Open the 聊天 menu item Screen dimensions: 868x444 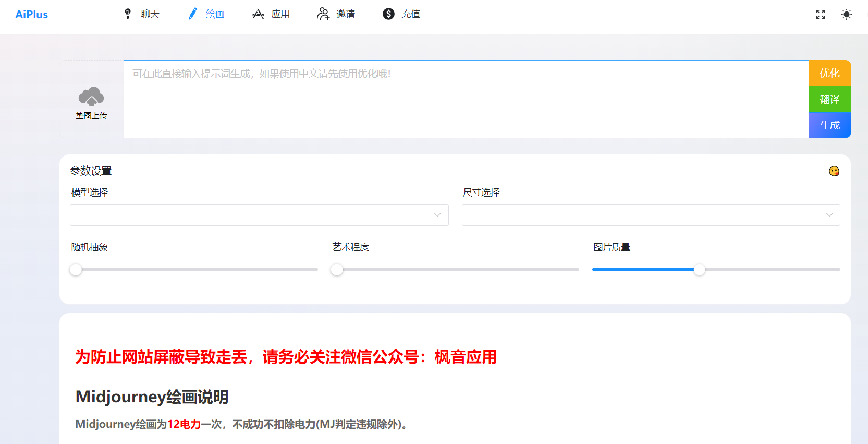point(150,14)
